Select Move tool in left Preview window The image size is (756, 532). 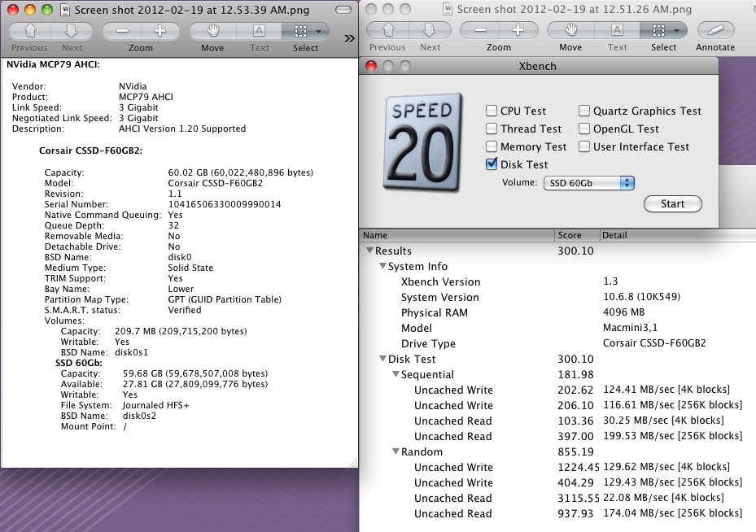212,32
